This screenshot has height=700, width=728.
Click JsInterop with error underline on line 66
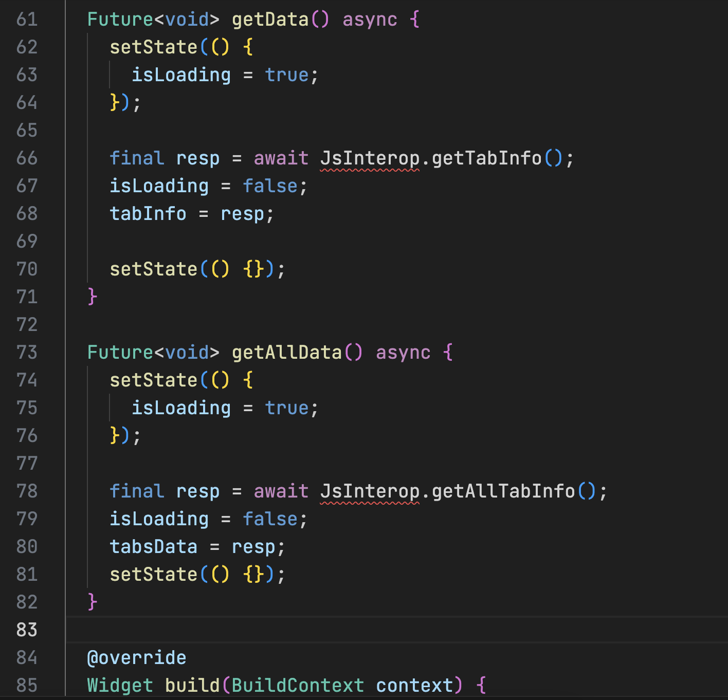tap(369, 158)
